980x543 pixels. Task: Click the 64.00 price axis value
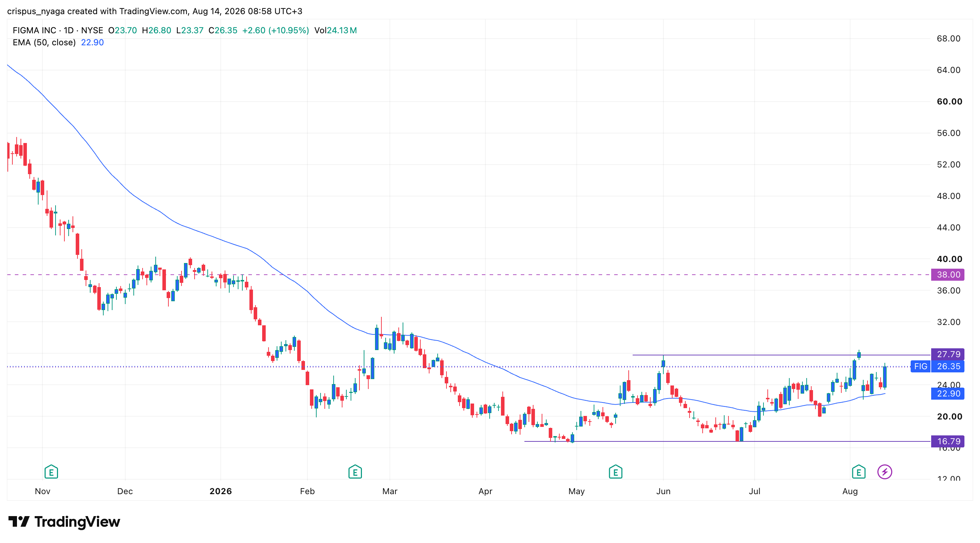(x=949, y=70)
